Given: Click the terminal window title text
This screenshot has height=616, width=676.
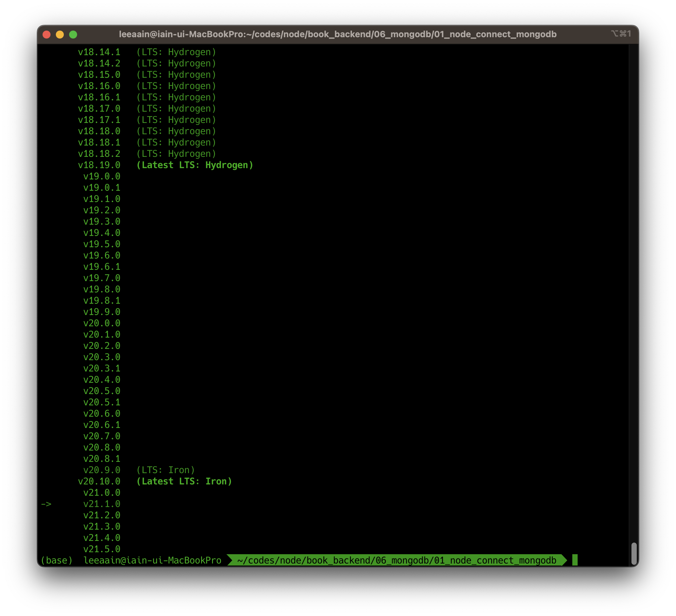Looking at the screenshot, I should coord(338,34).
